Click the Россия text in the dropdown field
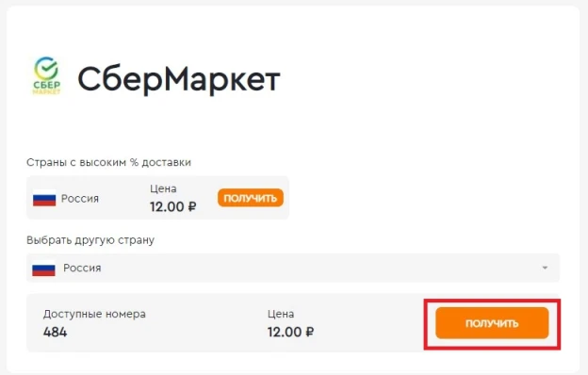 [82, 269]
